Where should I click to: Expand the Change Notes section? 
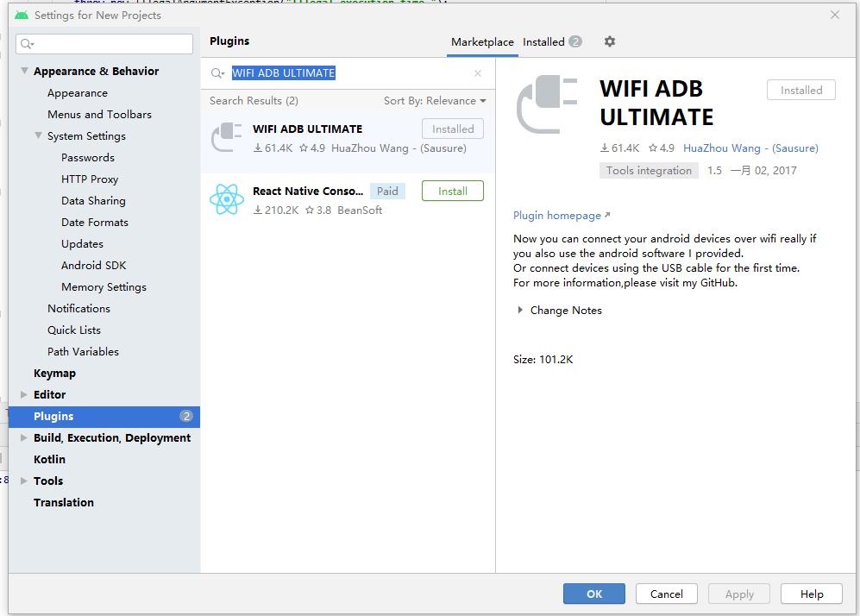coord(520,310)
